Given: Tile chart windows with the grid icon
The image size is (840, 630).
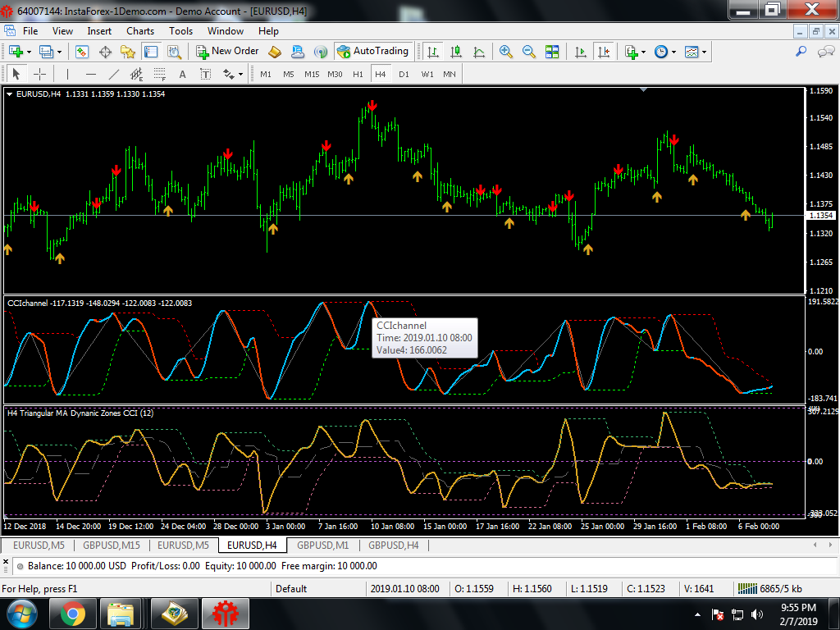Looking at the screenshot, I should pos(552,52).
